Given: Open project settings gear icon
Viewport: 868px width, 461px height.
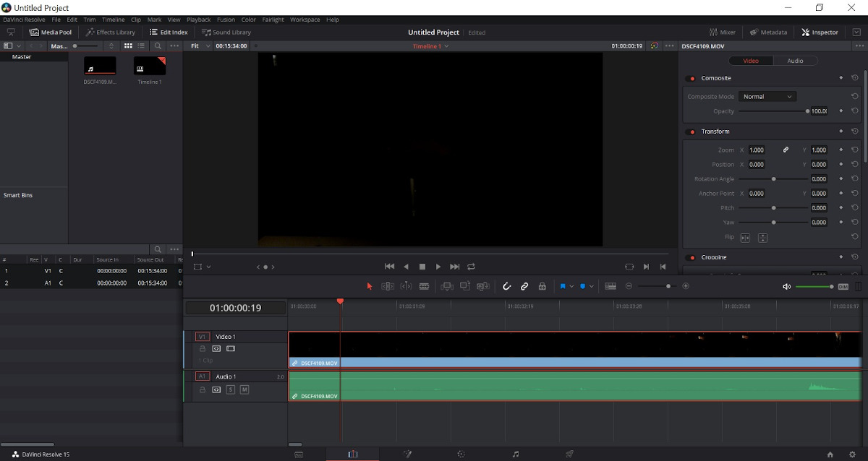Looking at the screenshot, I should (852, 454).
